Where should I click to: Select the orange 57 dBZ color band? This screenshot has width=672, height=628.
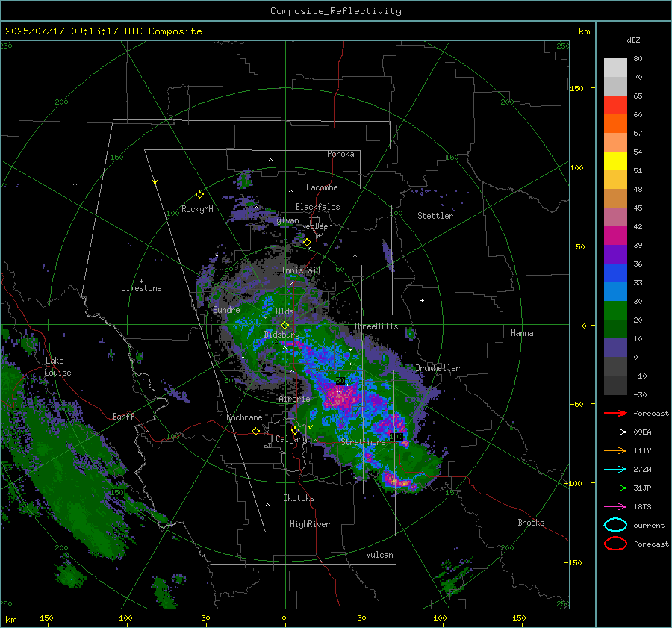(615, 124)
